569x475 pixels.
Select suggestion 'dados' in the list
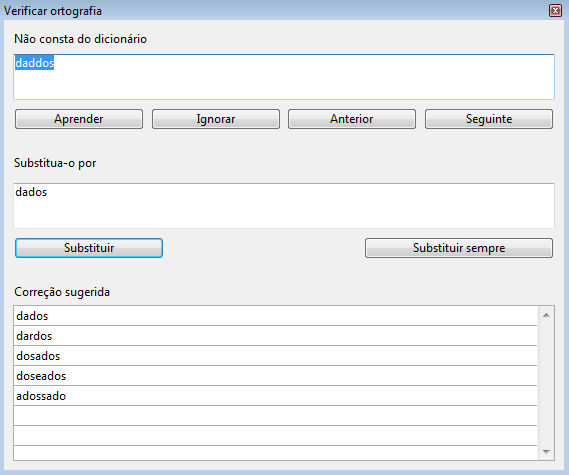[275, 316]
